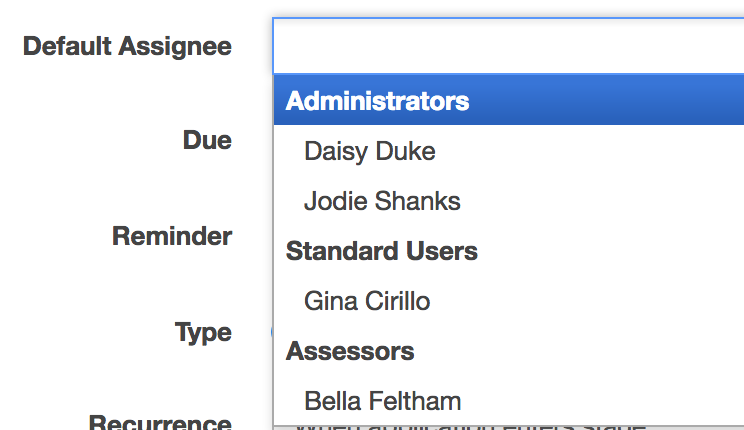Screen dimensions: 744x430
Task: Click the Due field label
Action: point(207,140)
